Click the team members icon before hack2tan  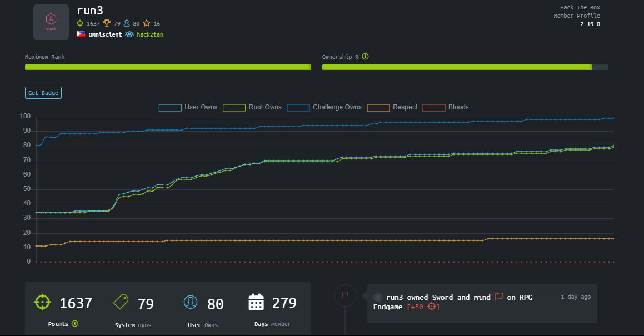click(129, 34)
